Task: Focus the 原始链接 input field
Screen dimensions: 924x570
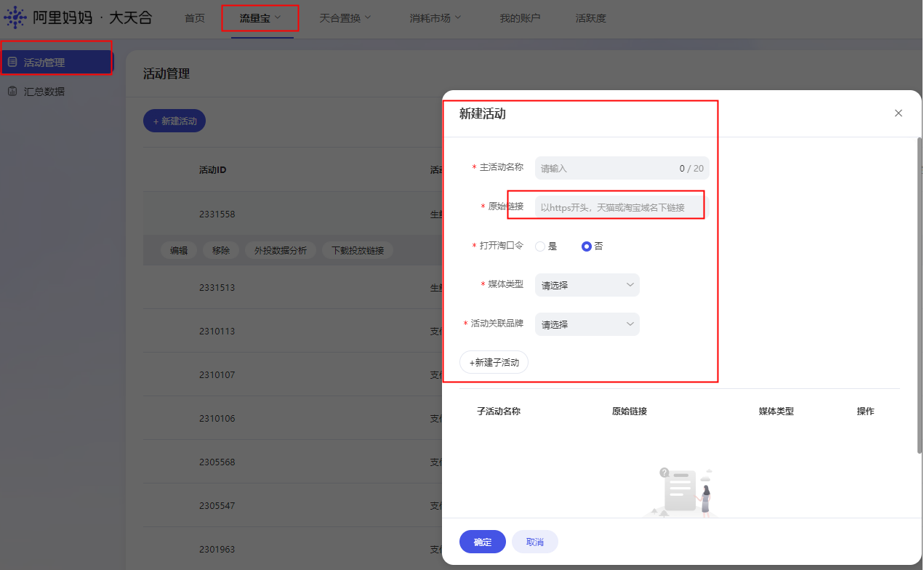Action: point(622,207)
